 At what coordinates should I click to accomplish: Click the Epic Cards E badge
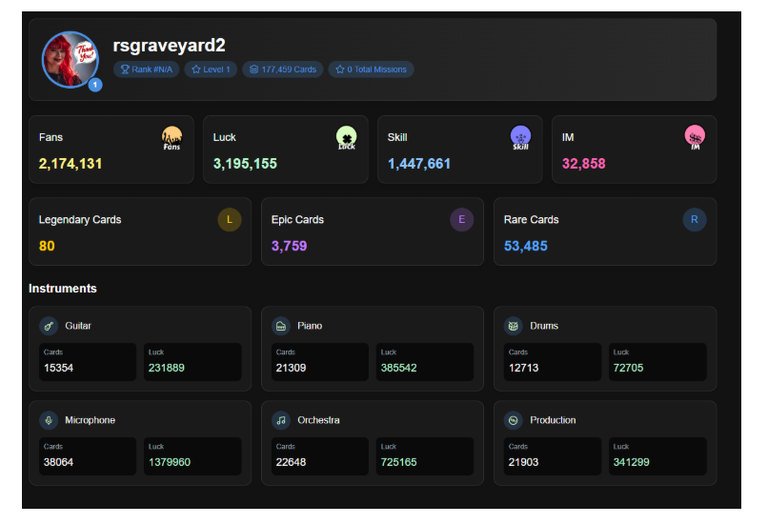(x=462, y=220)
